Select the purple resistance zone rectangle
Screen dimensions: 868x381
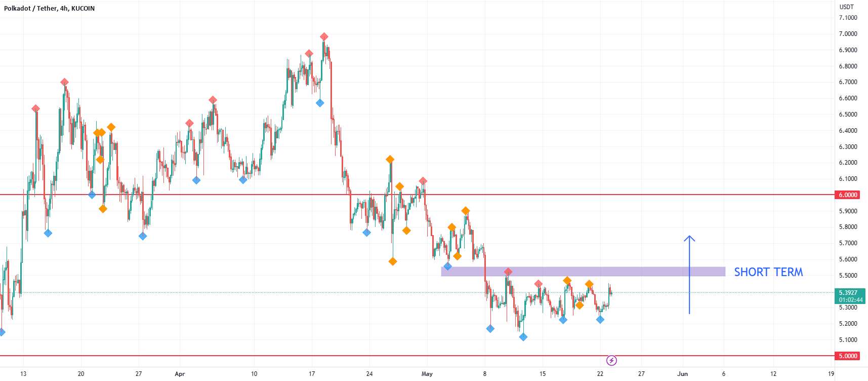583,272
